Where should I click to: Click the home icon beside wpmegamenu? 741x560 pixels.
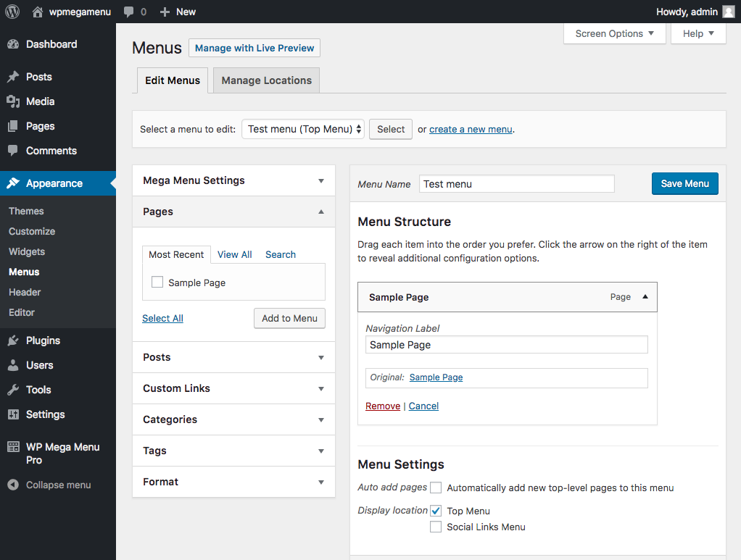(37, 12)
